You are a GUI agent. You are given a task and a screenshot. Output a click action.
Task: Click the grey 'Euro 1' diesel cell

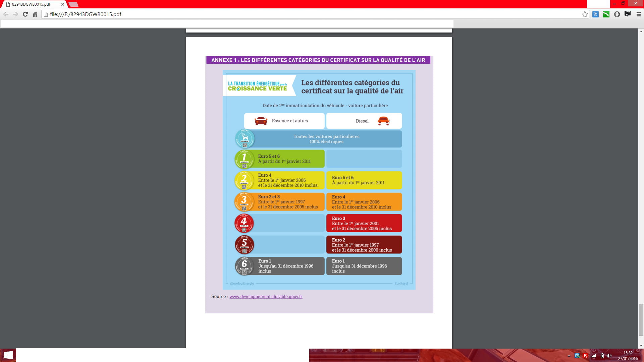point(364,266)
